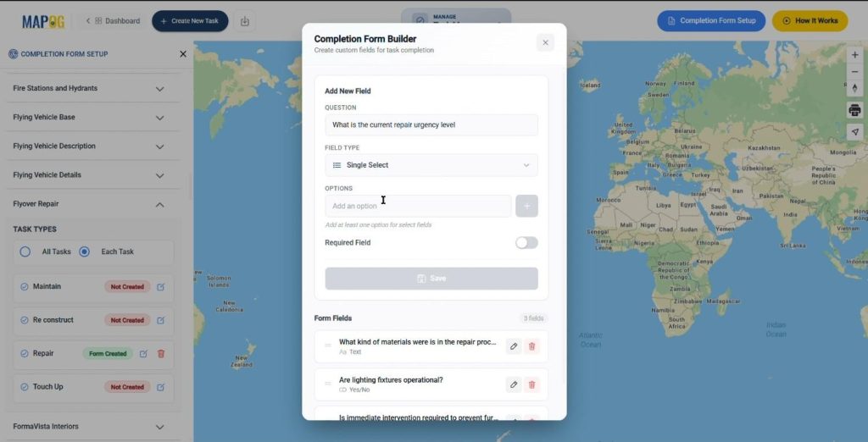Image resolution: width=868 pixels, height=442 pixels.
Task: Edit the lighting fixtures operational field
Action: pyautogui.click(x=514, y=384)
